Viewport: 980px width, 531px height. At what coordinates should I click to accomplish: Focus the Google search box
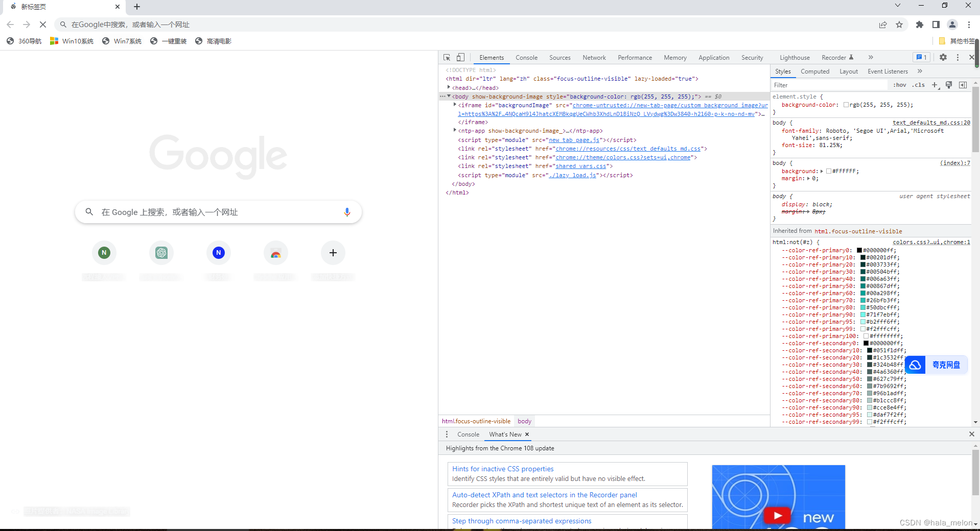[x=218, y=212]
